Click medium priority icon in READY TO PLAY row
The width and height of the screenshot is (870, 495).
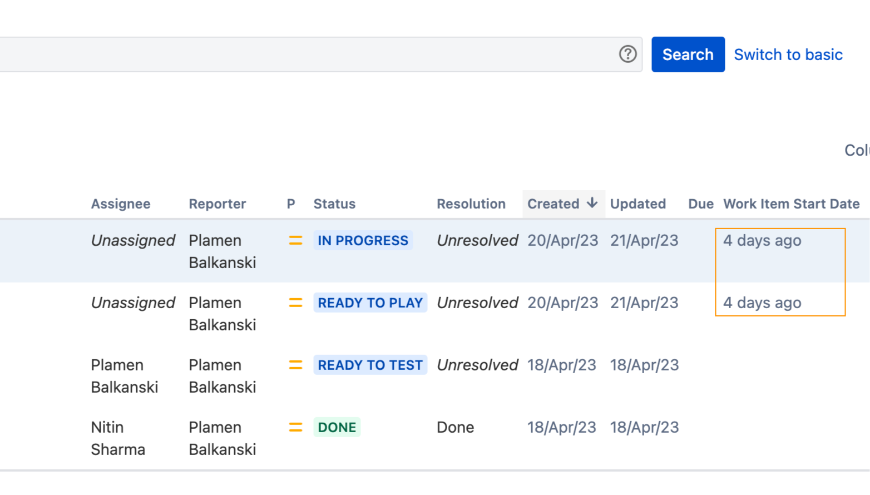click(295, 303)
